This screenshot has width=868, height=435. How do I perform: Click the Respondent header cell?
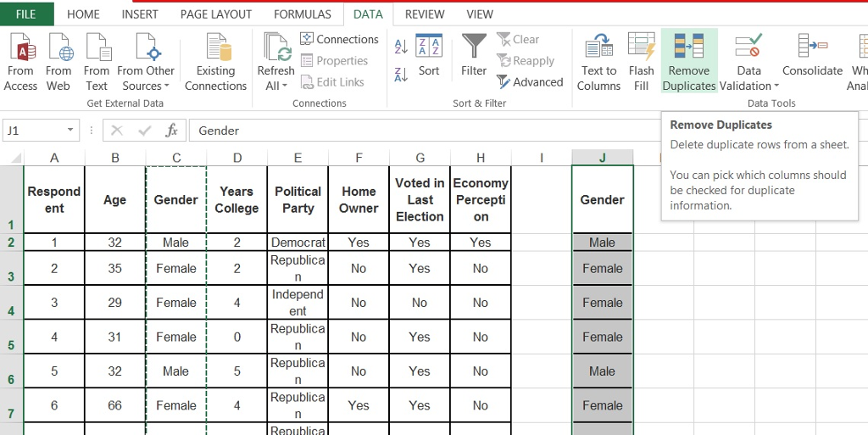(54, 200)
